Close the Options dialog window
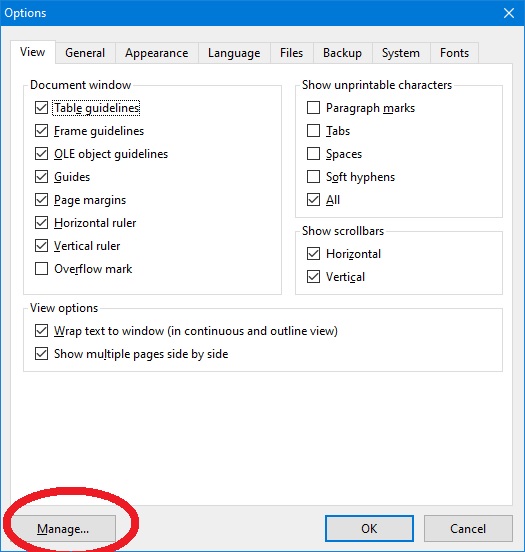This screenshot has height=552, width=525. click(509, 13)
